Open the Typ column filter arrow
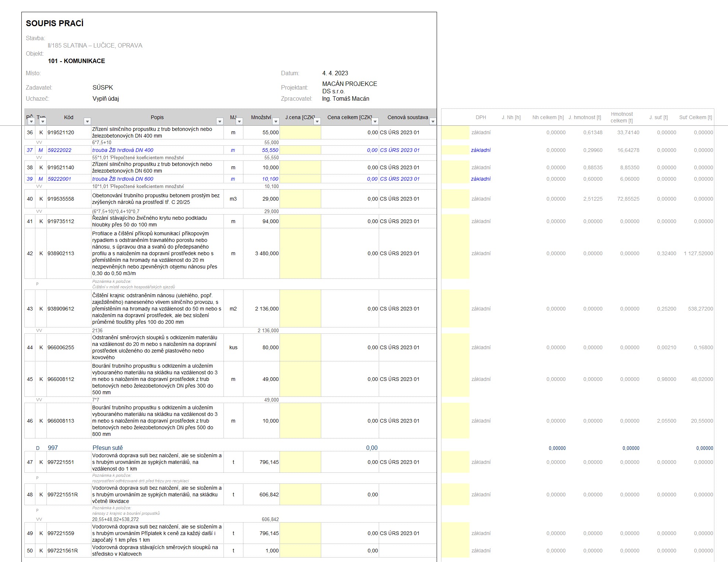Image resolution: width=728 pixels, height=562 pixels. point(43,122)
